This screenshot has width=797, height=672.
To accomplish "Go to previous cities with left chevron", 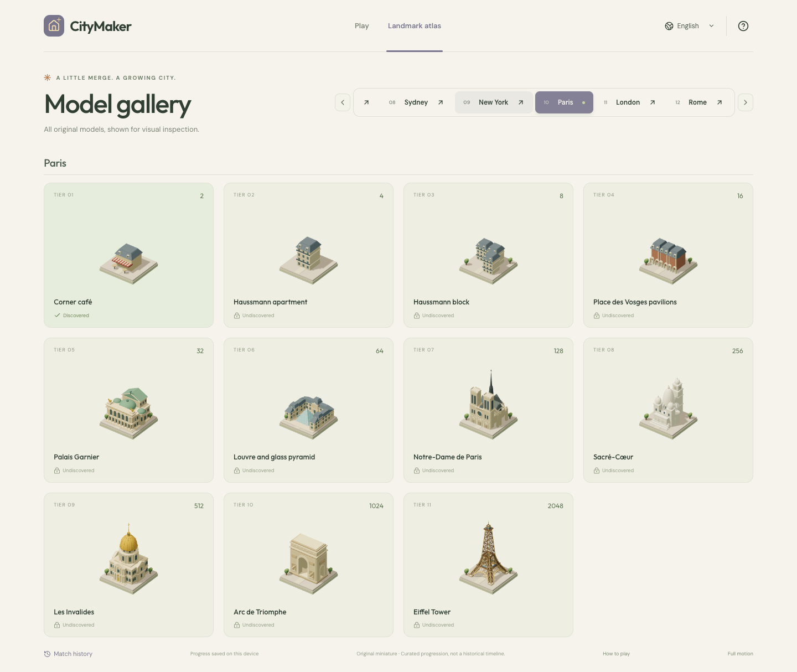I will tap(343, 102).
